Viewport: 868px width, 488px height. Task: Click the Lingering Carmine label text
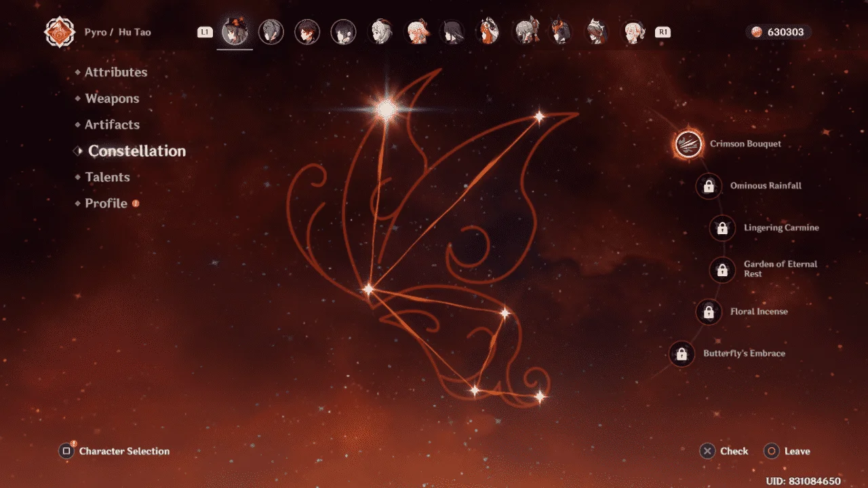point(781,228)
